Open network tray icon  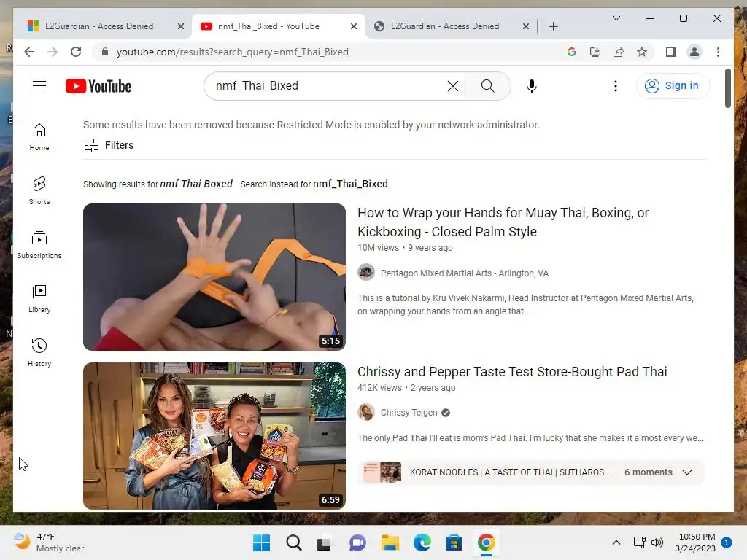(639, 542)
